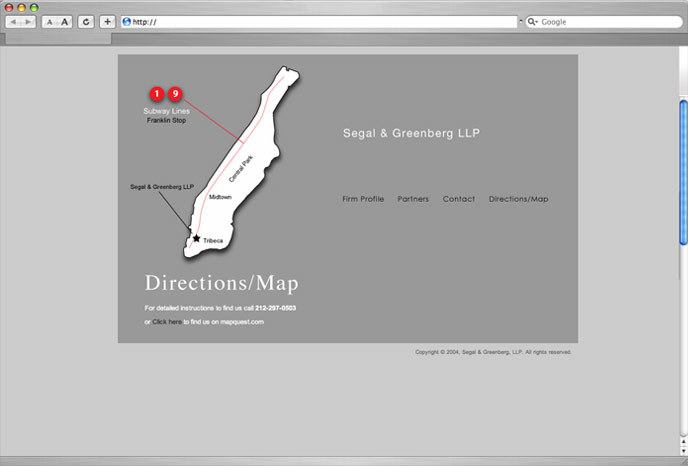This screenshot has height=466, width=688.
Task: Click the Segal & Greenberg LLP title
Action: [x=411, y=133]
